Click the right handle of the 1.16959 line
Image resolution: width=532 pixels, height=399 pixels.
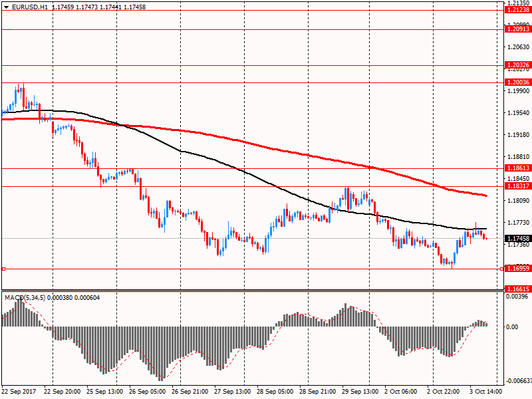point(502,269)
